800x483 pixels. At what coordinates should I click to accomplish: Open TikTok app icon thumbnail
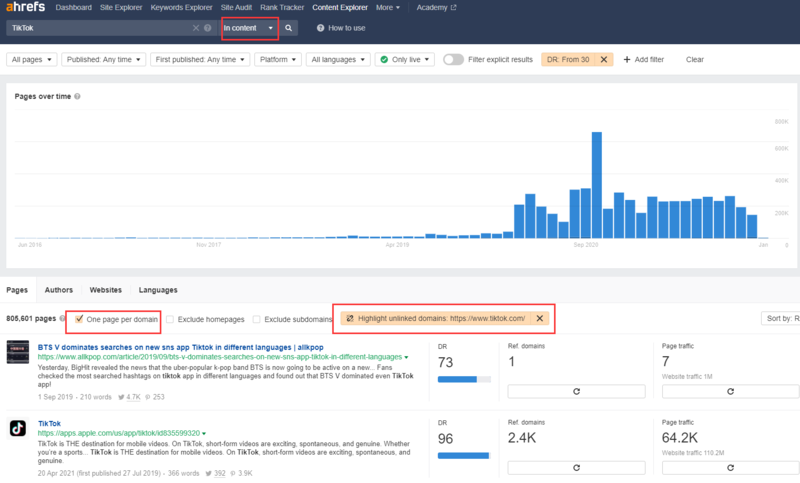[17, 428]
